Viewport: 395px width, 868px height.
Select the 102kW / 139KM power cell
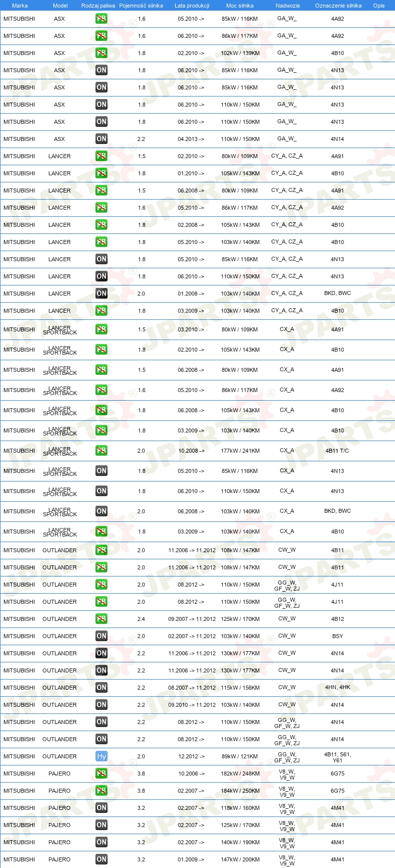pos(240,53)
